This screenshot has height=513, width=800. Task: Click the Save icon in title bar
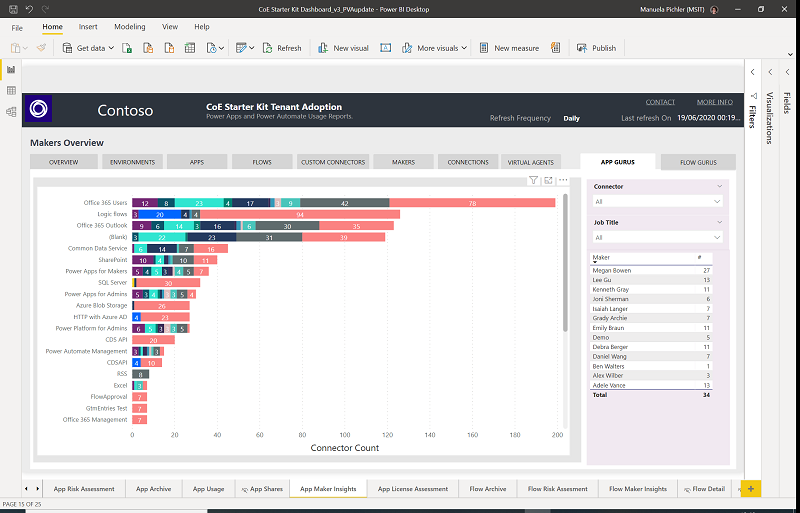click(x=14, y=9)
